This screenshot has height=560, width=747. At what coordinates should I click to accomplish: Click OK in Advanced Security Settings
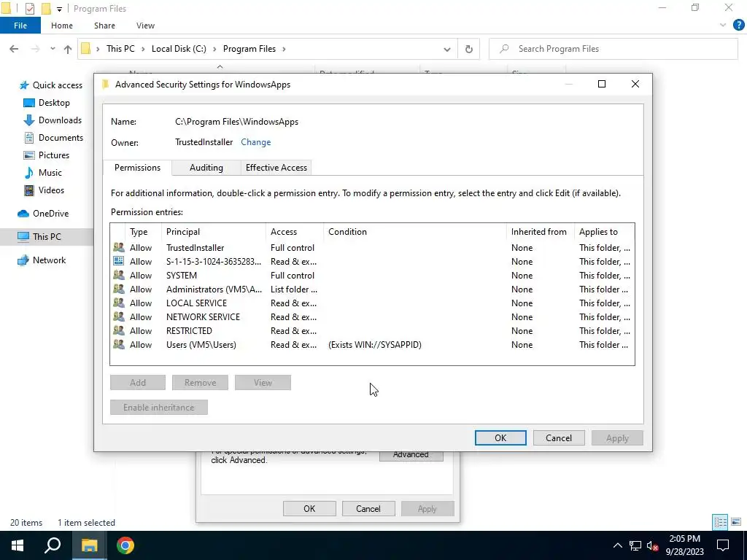(x=500, y=438)
